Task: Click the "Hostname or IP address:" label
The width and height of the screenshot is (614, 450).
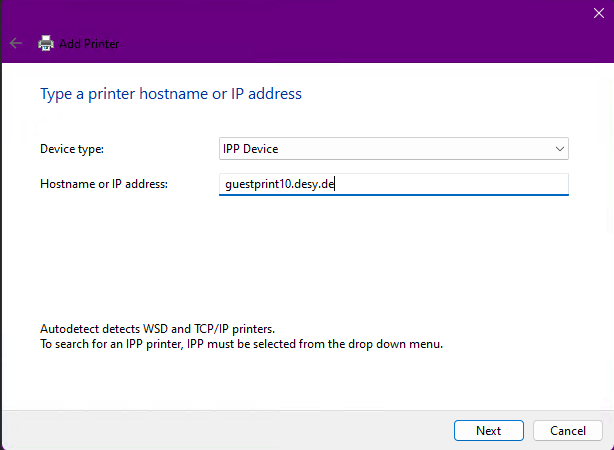Action: point(104,184)
